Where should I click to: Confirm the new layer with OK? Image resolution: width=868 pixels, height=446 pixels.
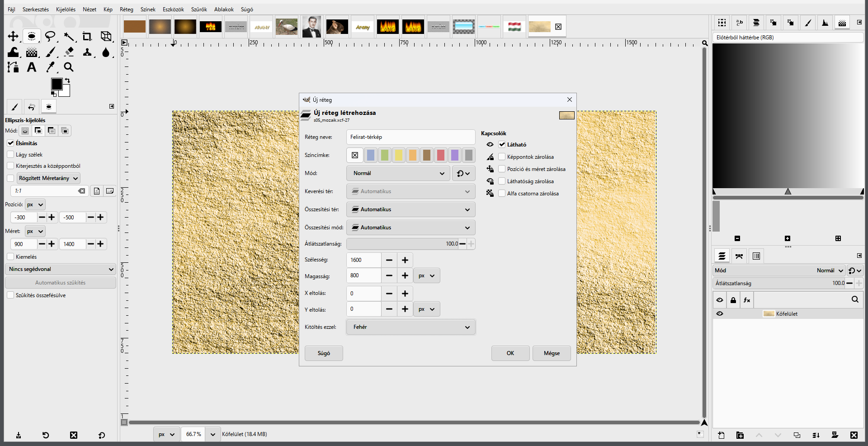[x=510, y=353]
